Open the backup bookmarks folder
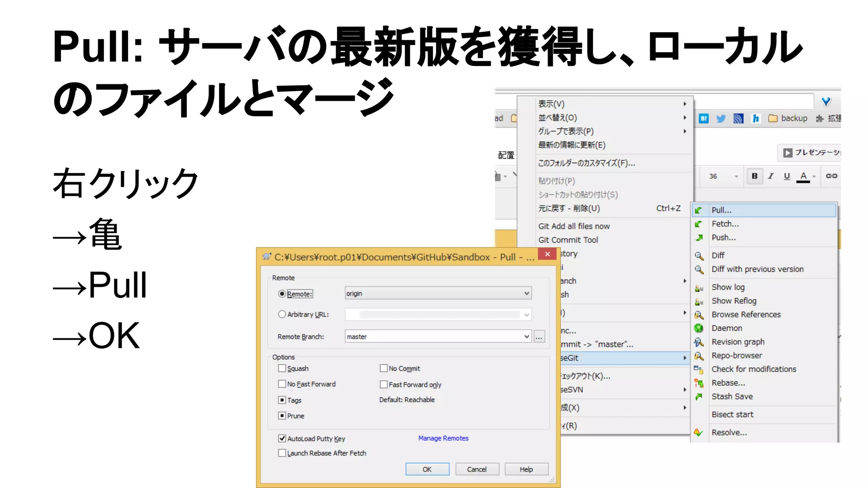Viewport: 868px width, 488px height. [788, 118]
